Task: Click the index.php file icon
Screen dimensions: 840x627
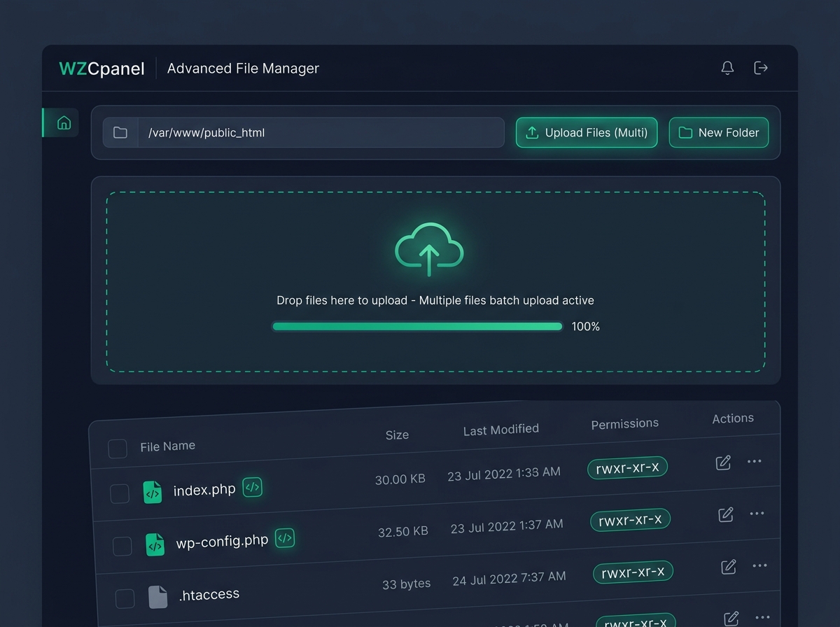Action: pyautogui.click(x=152, y=492)
